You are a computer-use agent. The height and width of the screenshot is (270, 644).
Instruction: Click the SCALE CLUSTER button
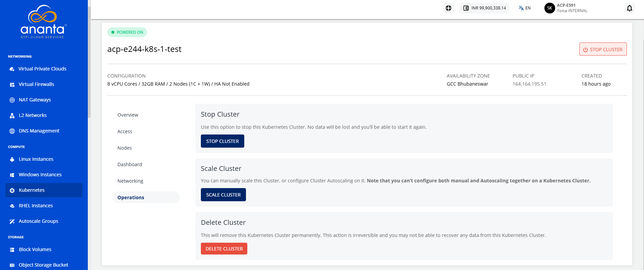tap(223, 195)
